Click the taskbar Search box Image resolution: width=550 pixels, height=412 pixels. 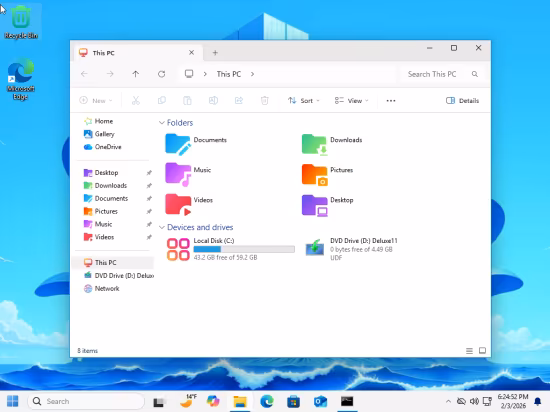click(x=86, y=401)
